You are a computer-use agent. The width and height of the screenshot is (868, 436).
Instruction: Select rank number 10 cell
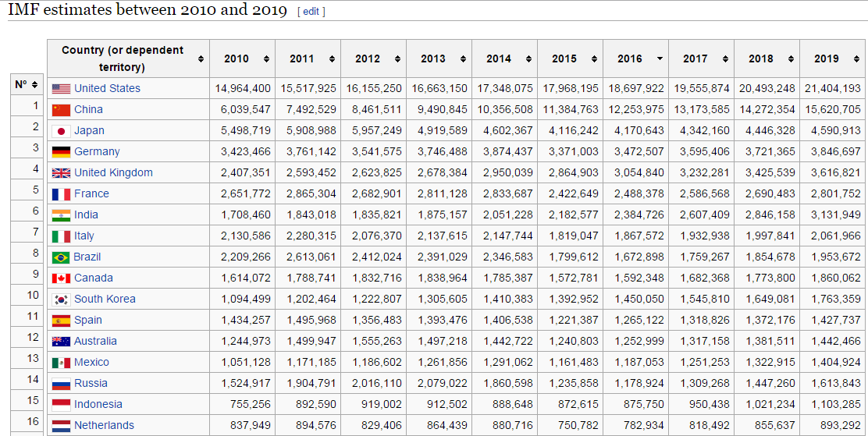[x=27, y=295]
